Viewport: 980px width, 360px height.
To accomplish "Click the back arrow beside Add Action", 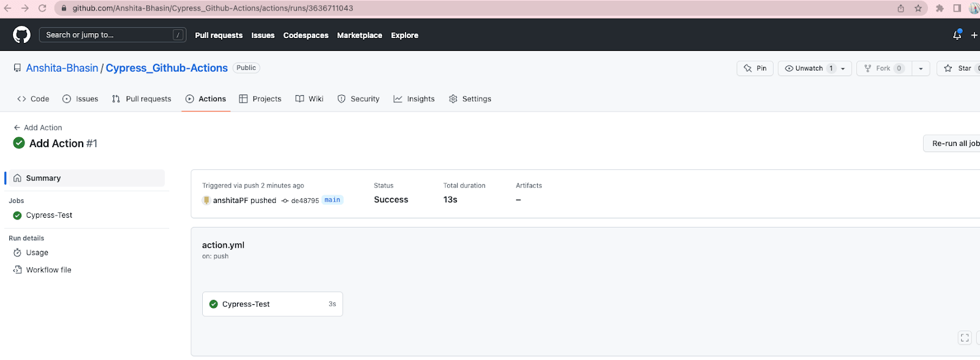I will click(17, 128).
